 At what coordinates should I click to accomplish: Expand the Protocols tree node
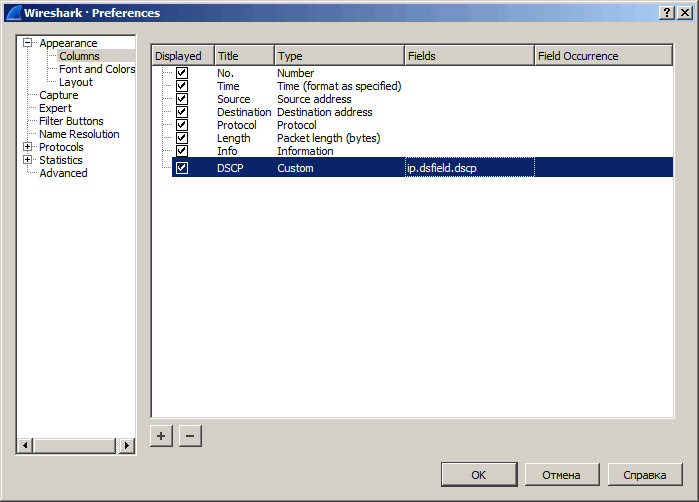coord(28,147)
